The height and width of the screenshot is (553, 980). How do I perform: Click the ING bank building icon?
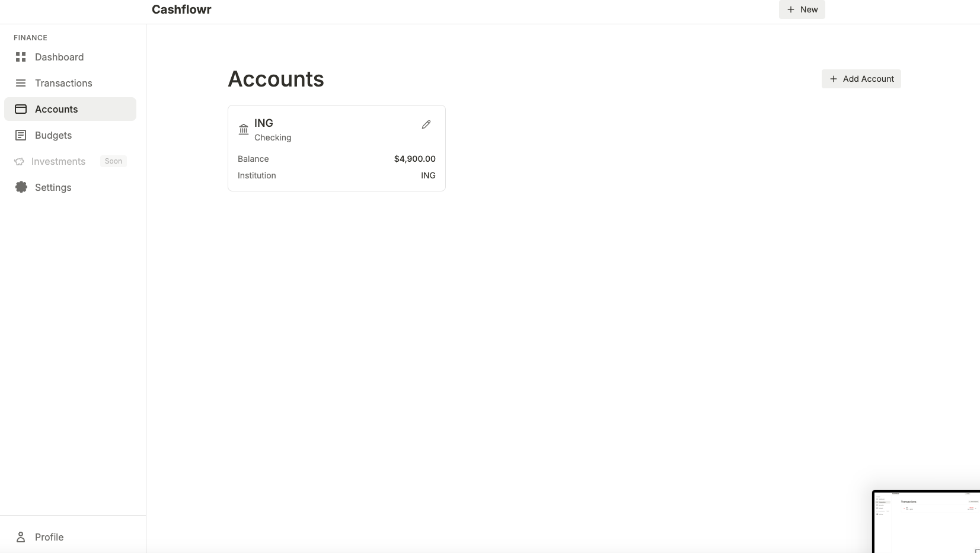pyautogui.click(x=243, y=129)
